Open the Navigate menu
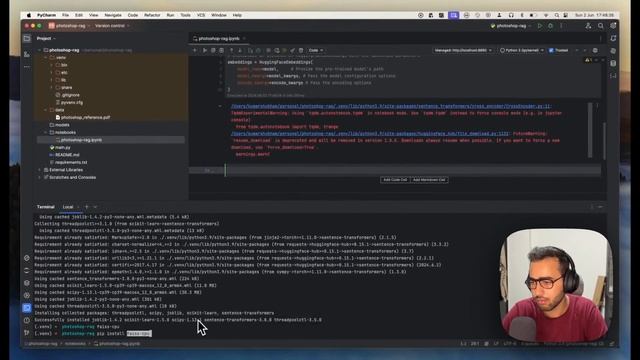Viewport: 640px width, 360px height. tap(113, 15)
